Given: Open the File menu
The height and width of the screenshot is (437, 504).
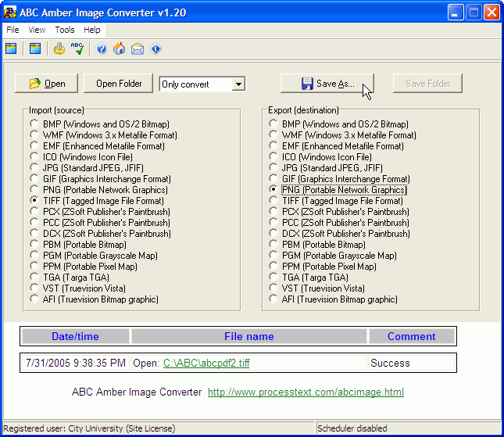Looking at the screenshot, I should tap(13, 30).
